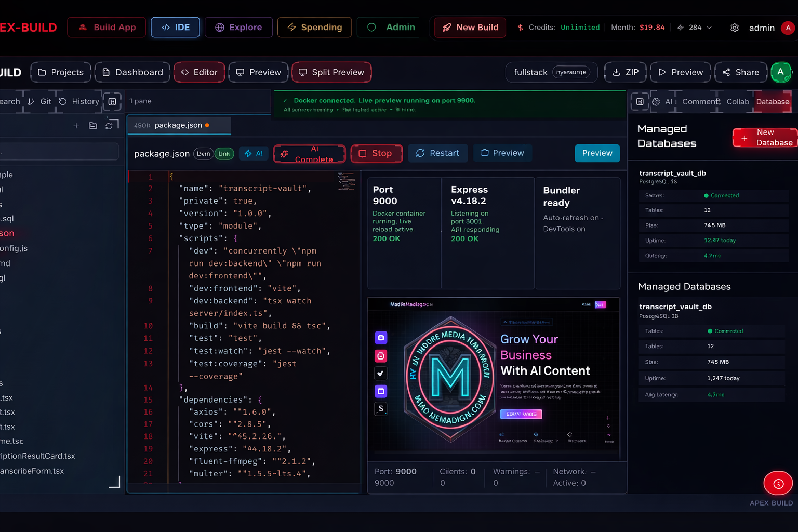Screen dimensions: 798x532
Task: Click the plus icon to add new file
Action: [x=76, y=126]
